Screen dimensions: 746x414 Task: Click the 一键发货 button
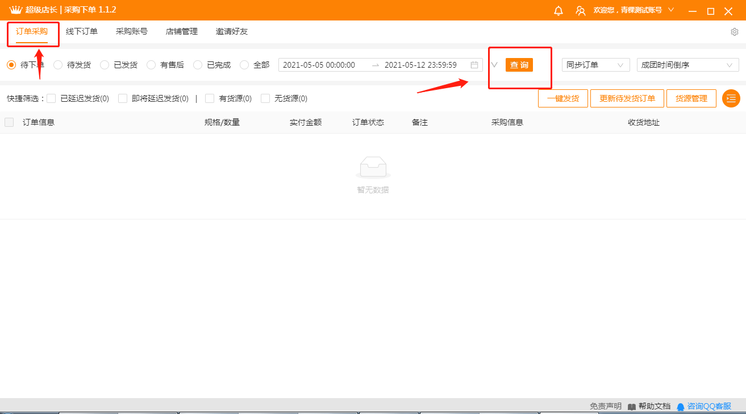coord(563,98)
